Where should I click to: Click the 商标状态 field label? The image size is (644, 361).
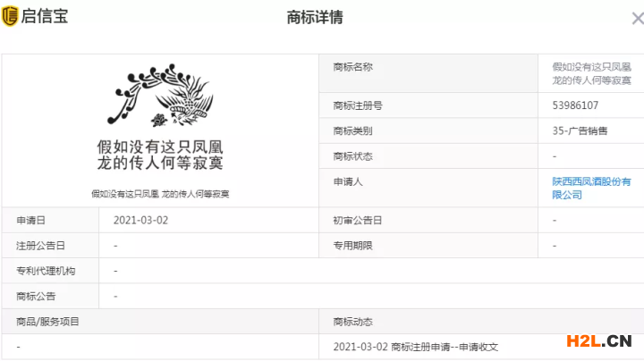[352, 156]
